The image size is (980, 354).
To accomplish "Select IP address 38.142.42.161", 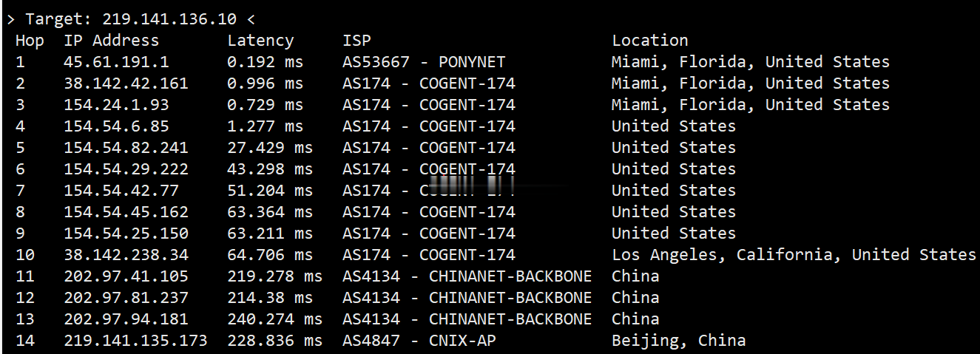I will (x=126, y=84).
